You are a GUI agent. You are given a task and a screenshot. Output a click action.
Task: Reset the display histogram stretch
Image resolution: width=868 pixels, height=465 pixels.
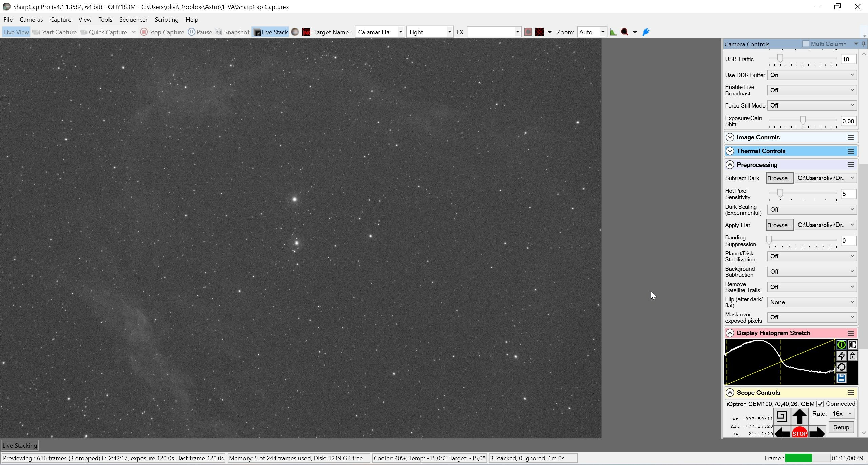[x=841, y=367]
